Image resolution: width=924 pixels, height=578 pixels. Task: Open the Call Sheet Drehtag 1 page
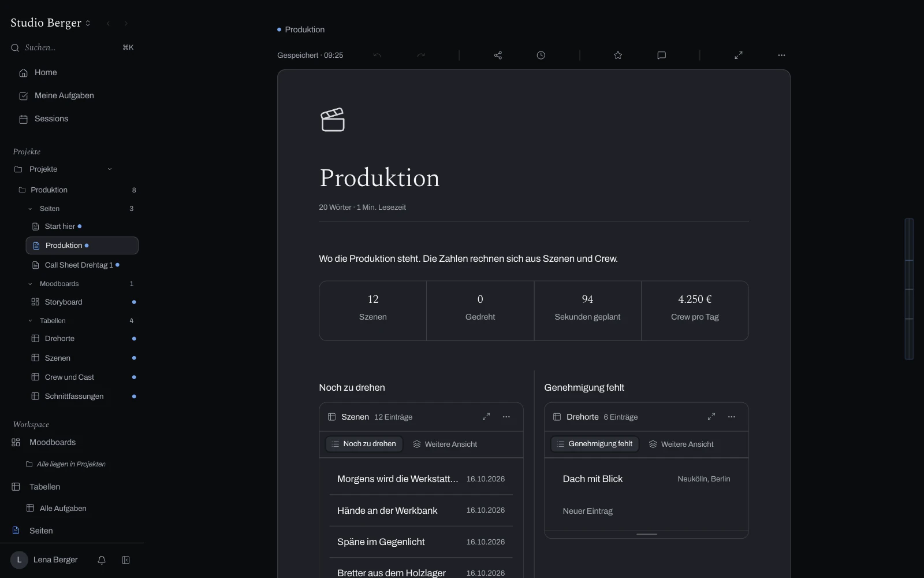[82, 265]
